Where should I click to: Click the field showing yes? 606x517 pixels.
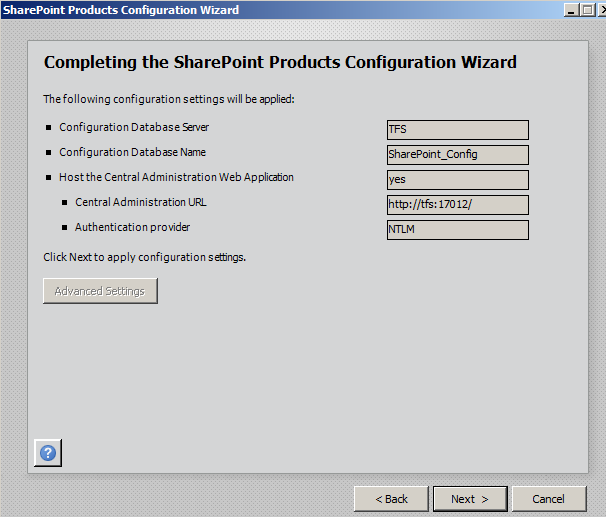458,180
